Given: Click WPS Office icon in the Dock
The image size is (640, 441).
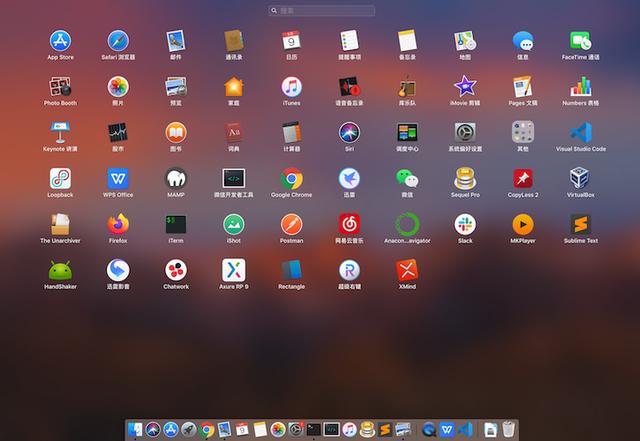Looking at the screenshot, I should click(x=447, y=430).
